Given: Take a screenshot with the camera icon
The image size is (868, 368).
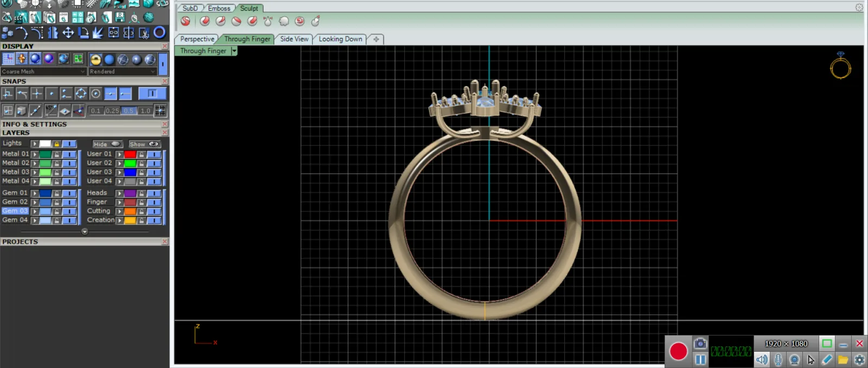Looking at the screenshot, I should [x=700, y=344].
